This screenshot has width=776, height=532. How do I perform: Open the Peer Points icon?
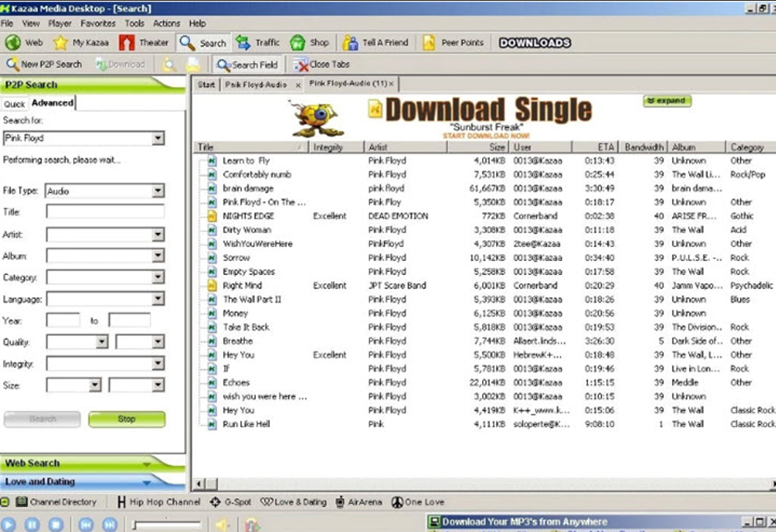(429, 43)
